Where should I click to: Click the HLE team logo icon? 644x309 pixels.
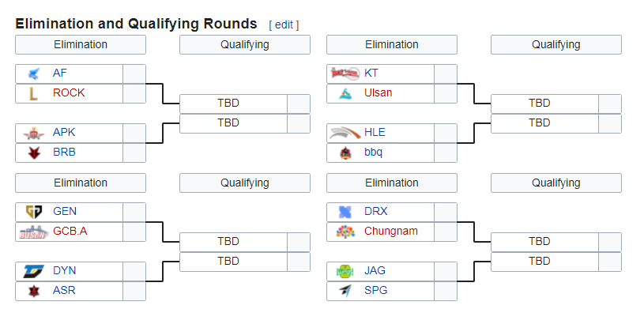click(345, 133)
